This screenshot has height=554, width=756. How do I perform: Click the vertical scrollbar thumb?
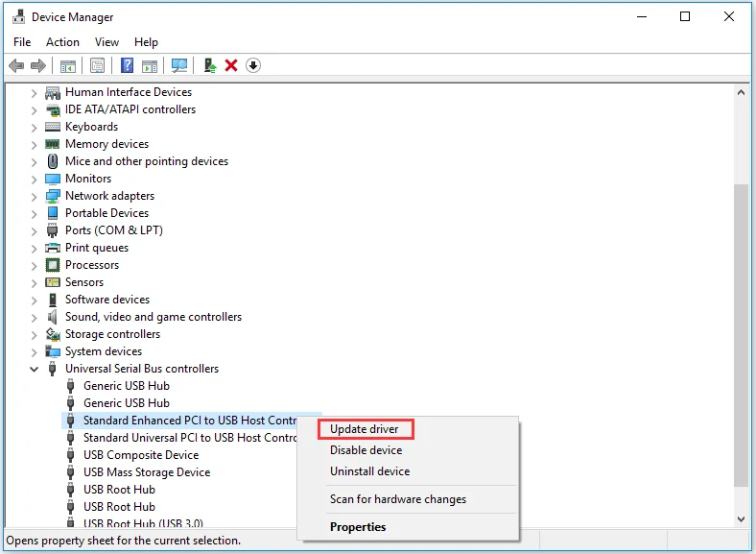741,336
